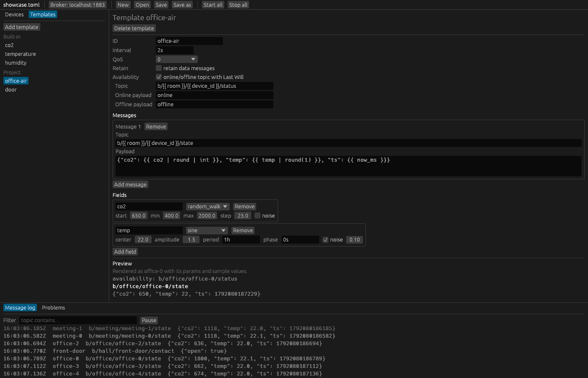Open the random_walk generator dropdown

(208, 206)
